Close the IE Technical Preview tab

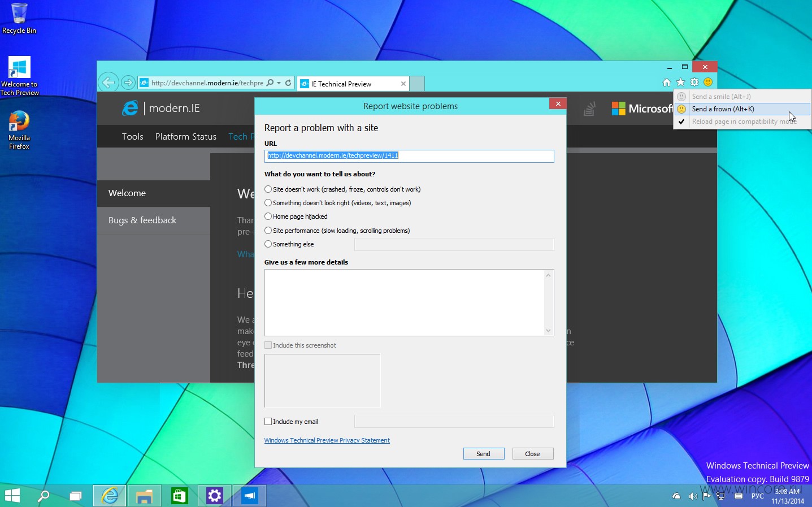pos(403,84)
